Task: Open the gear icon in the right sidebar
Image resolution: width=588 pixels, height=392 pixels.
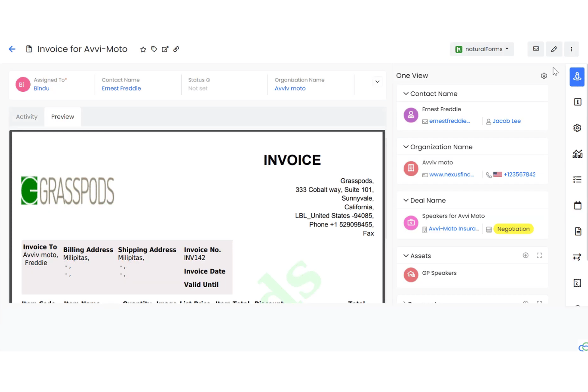Action: 577,128
